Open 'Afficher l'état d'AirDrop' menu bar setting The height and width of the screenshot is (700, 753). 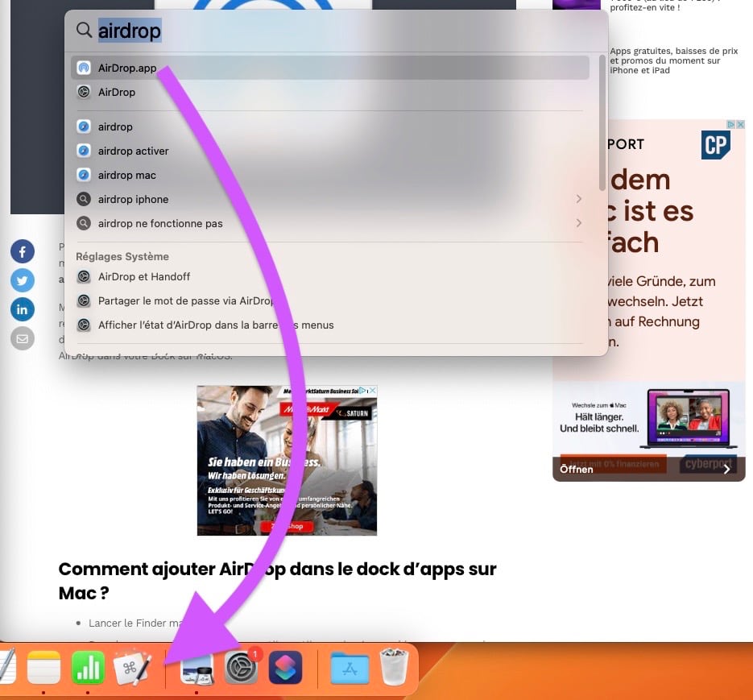(330, 325)
